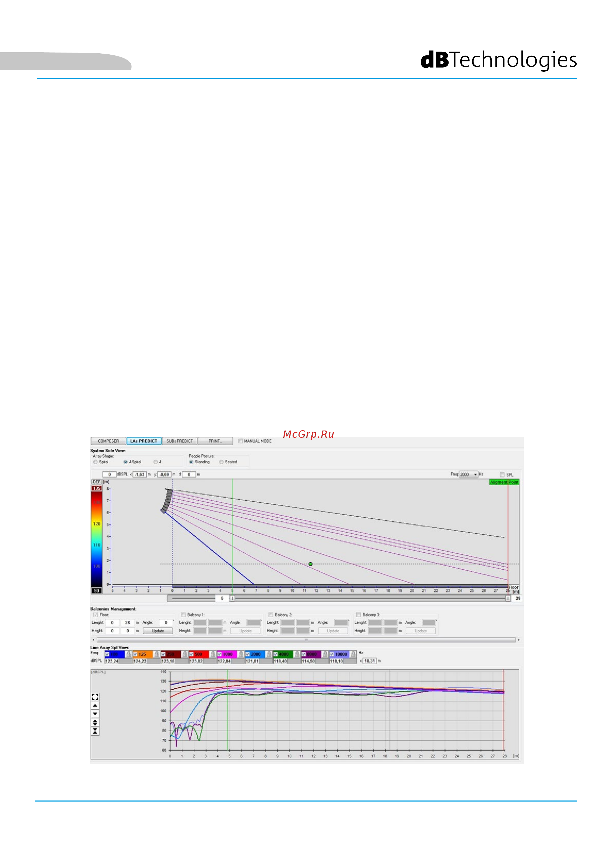Toggle the Floor checkbox

point(95,615)
